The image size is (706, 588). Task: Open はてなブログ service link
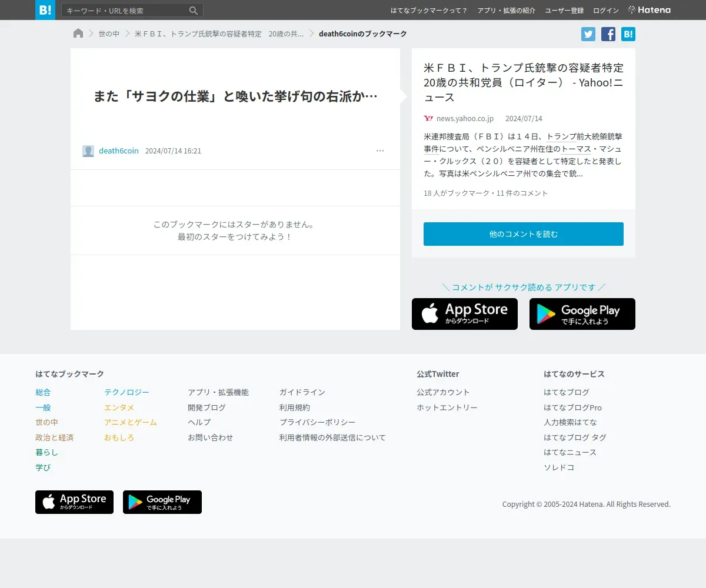[x=567, y=392]
